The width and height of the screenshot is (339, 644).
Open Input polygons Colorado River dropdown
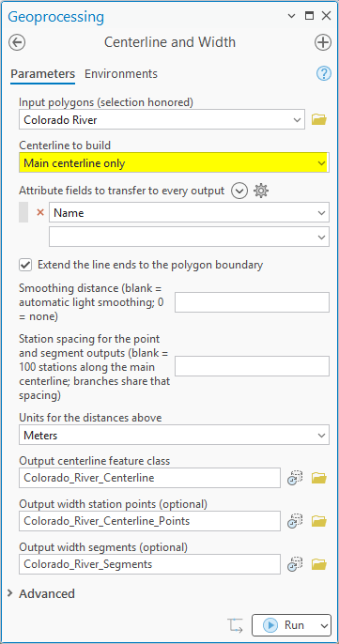pos(297,120)
